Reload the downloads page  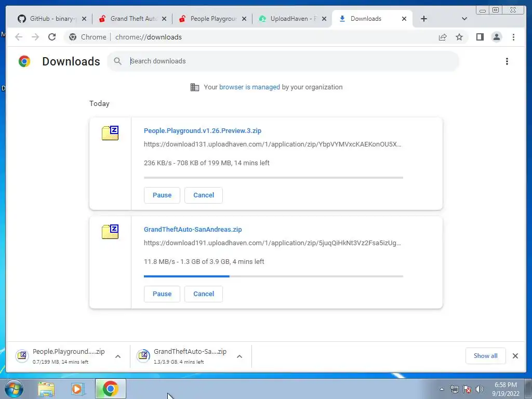[x=52, y=37]
